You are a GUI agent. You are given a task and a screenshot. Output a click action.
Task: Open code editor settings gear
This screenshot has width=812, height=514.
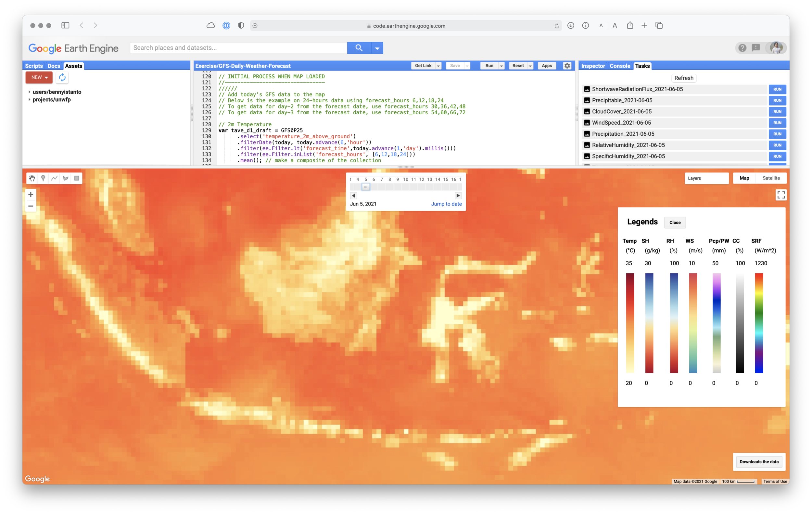point(567,66)
